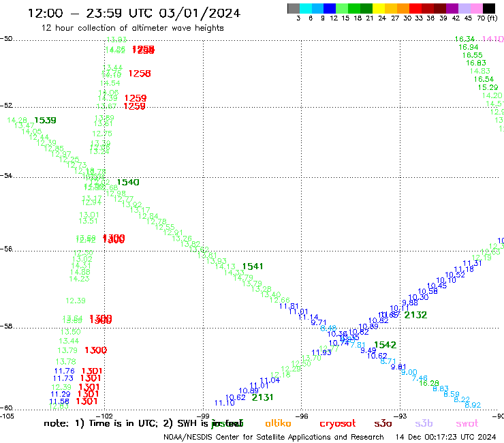This screenshot has height=443, width=504.
Task: Click the wave height value '12.18'
Action: (281, 375)
